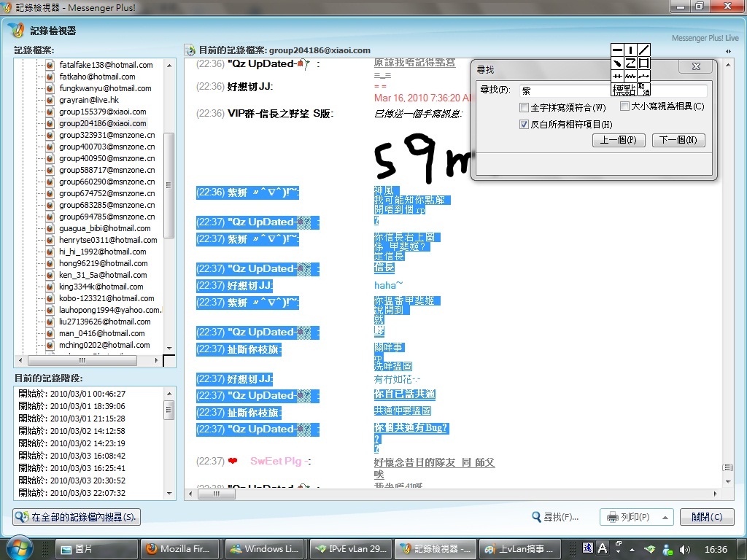Select fatalfake138@hotmail.com log file
747x560 pixels.
click(106, 65)
